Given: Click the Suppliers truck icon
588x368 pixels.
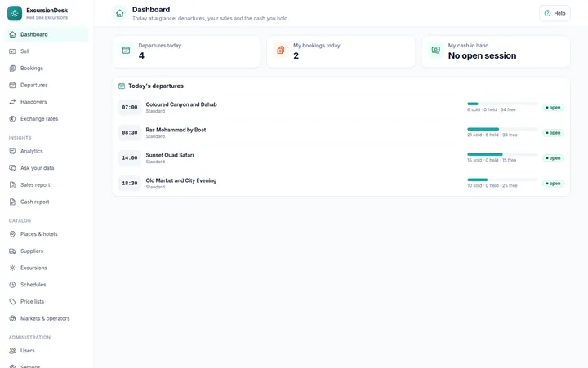Looking at the screenshot, I should pyautogui.click(x=12, y=251).
